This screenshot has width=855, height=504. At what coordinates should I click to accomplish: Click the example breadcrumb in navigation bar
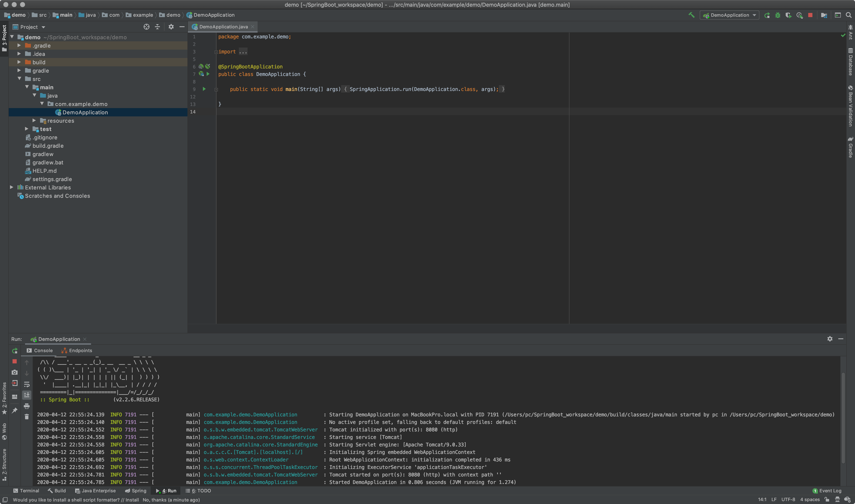tap(139, 15)
